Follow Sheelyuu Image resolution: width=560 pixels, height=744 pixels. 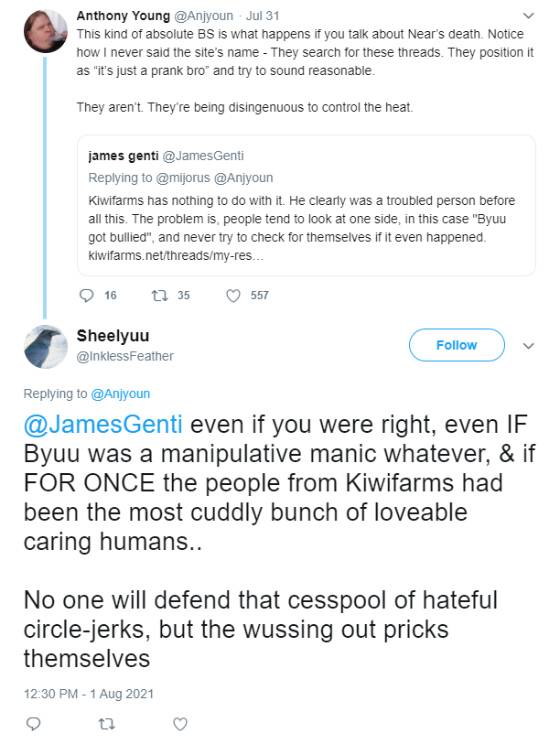click(x=457, y=345)
